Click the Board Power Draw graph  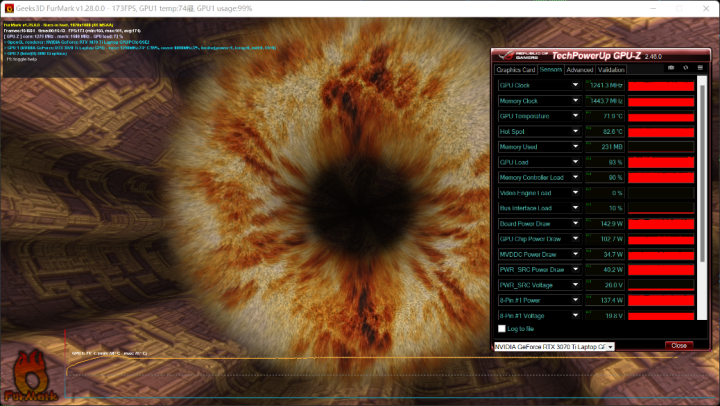(661, 224)
